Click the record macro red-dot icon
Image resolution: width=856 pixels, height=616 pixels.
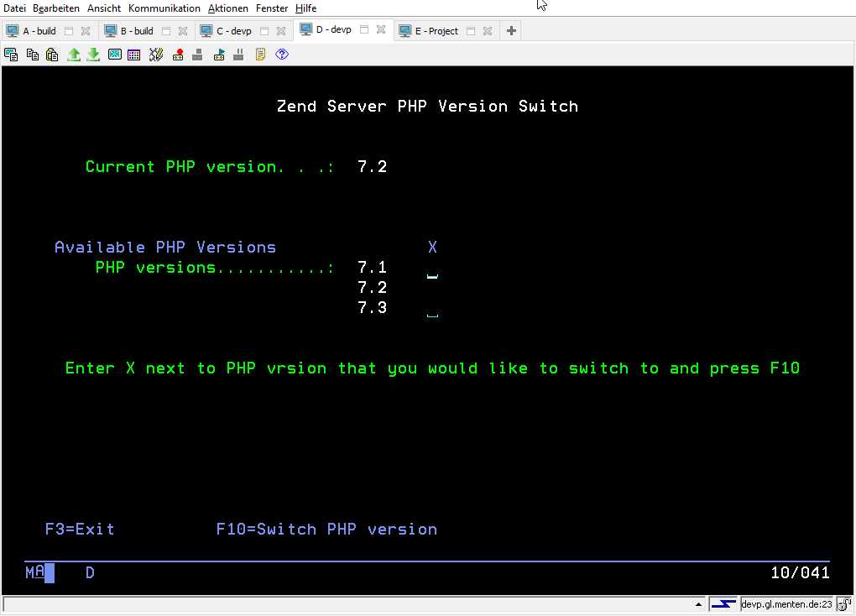(x=178, y=55)
